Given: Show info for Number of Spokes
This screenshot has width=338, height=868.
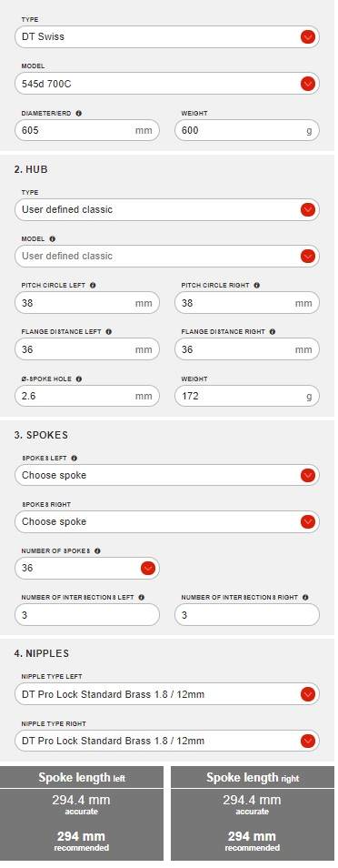Looking at the screenshot, I should pyautogui.click(x=97, y=551).
